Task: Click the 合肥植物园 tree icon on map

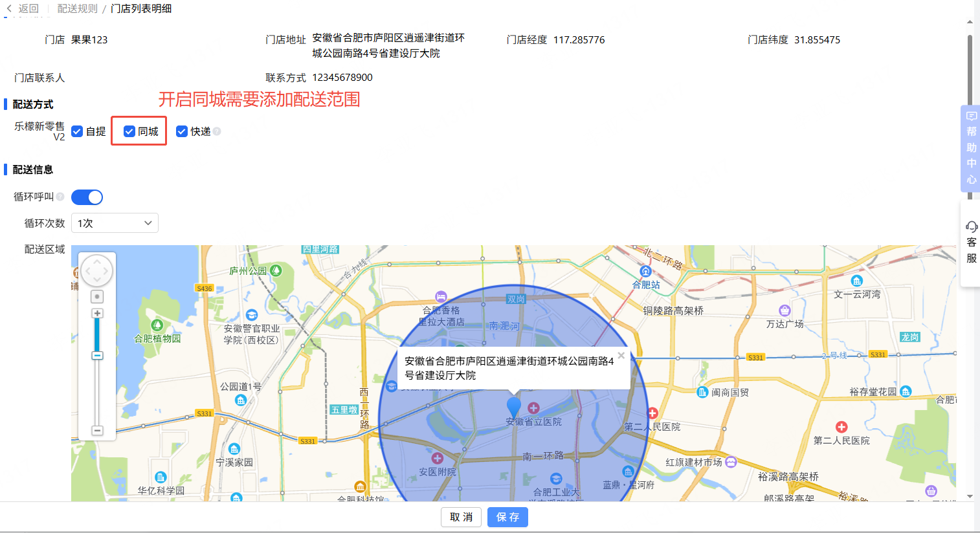Action: 157,325
